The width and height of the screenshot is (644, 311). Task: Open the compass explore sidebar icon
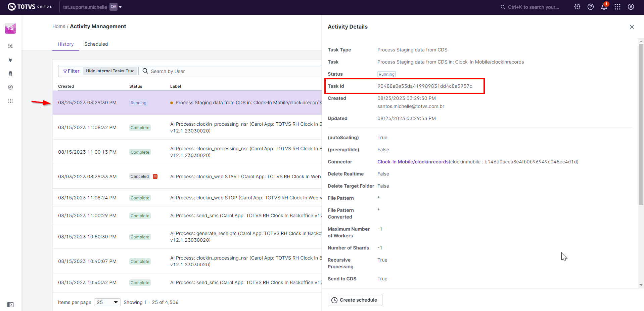point(10,87)
